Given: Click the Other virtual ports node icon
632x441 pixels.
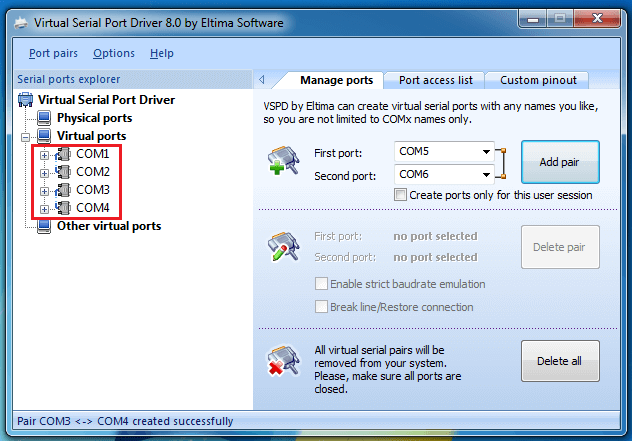Looking at the screenshot, I should (x=44, y=226).
